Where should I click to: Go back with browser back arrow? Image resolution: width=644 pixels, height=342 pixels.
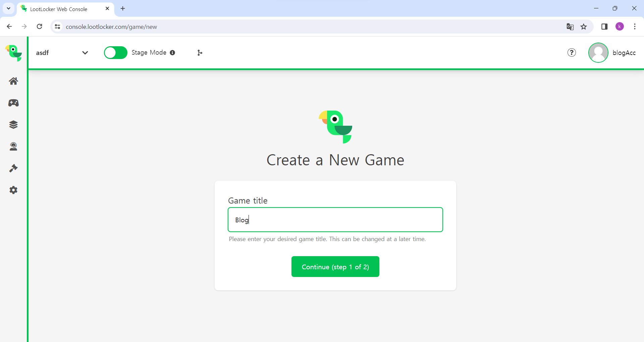(x=9, y=26)
